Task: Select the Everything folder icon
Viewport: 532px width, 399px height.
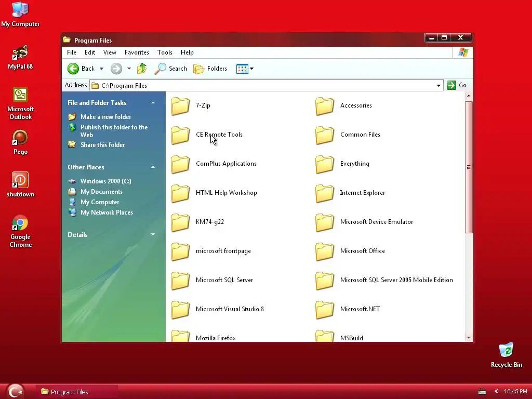Action: click(325, 164)
